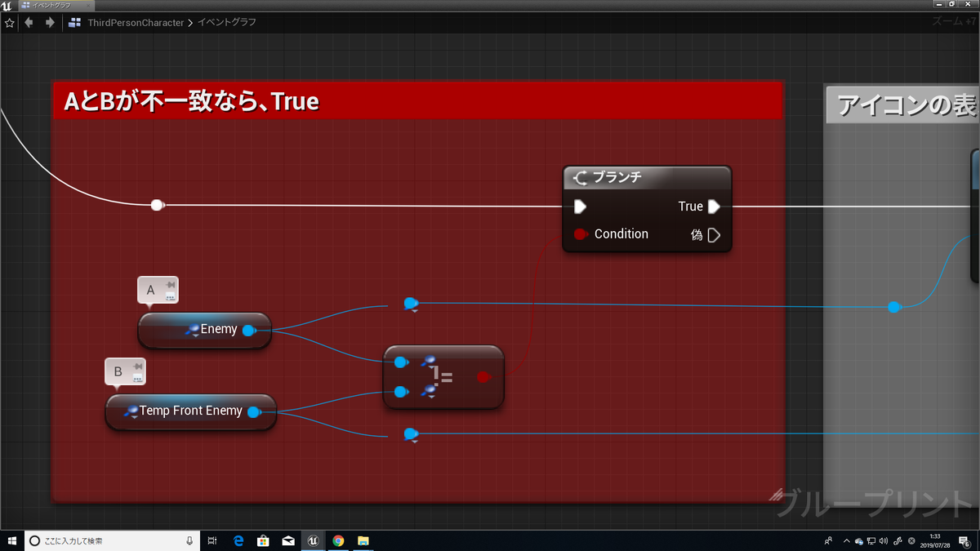Click the ズーム +7 zoom indicator
980x551 pixels.
pyautogui.click(x=953, y=22)
